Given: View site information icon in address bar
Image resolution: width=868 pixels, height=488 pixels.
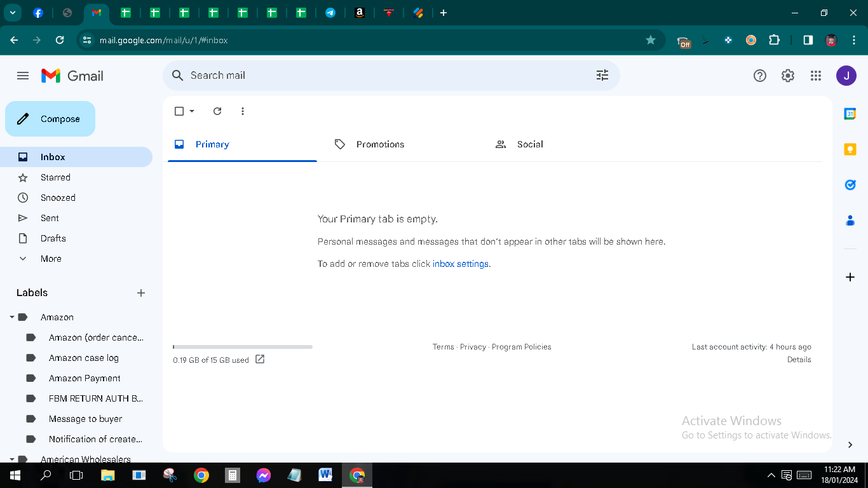Looking at the screenshot, I should point(88,40).
